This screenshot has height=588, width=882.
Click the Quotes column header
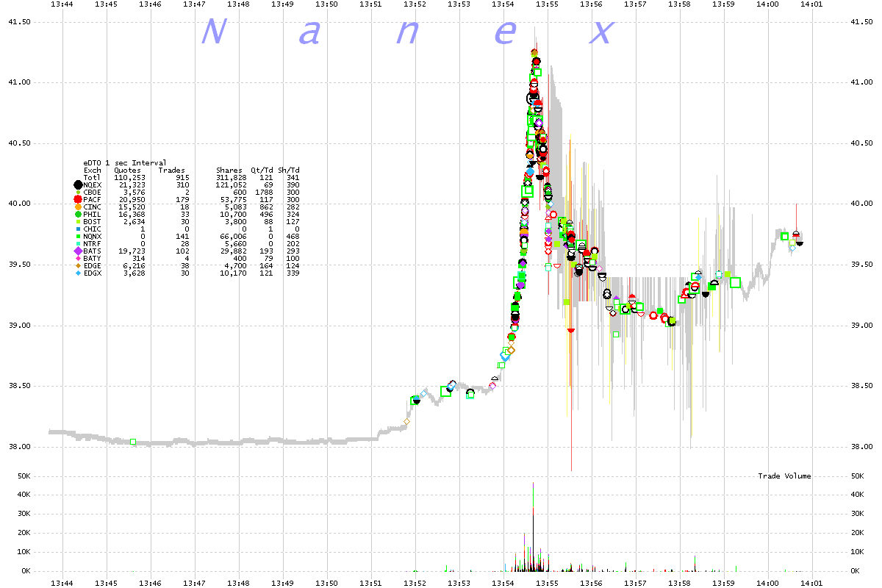tap(127, 171)
